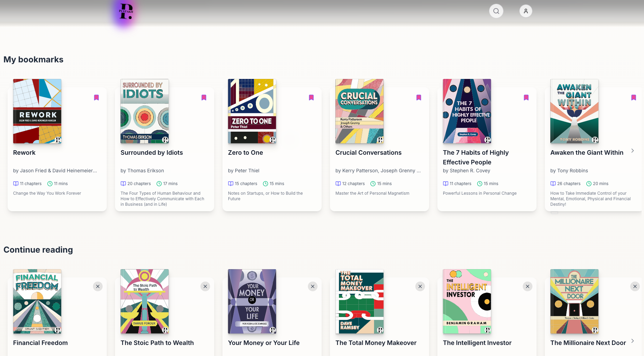
Task: Click the Pustakh logo
Action: (126, 12)
